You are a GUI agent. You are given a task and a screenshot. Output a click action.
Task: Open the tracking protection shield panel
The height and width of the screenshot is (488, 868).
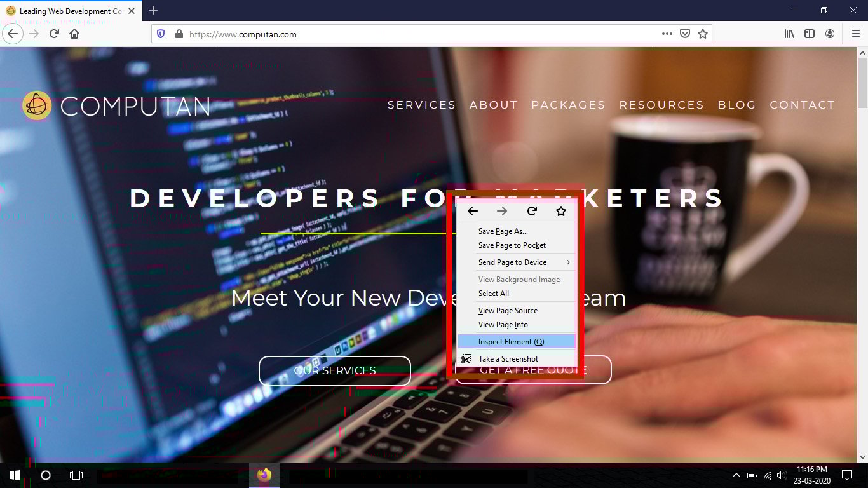point(160,34)
